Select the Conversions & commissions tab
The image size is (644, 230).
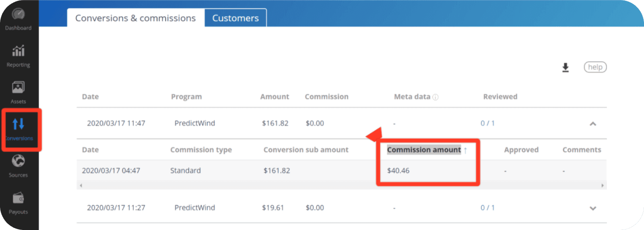pyautogui.click(x=135, y=18)
